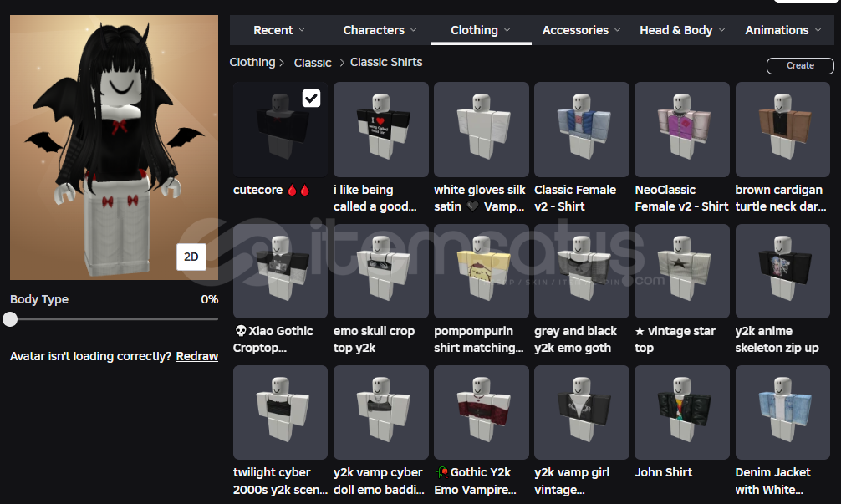Click the 'emo skull crop top y2k' name
Image resolution: width=841 pixels, height=504 pixels.
[x=374, y=339]
